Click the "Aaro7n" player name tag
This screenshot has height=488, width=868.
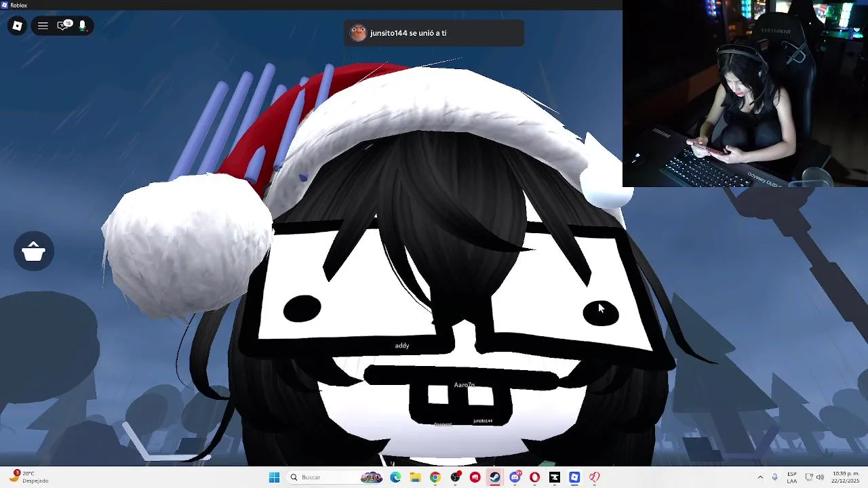[x=465, y=385]
